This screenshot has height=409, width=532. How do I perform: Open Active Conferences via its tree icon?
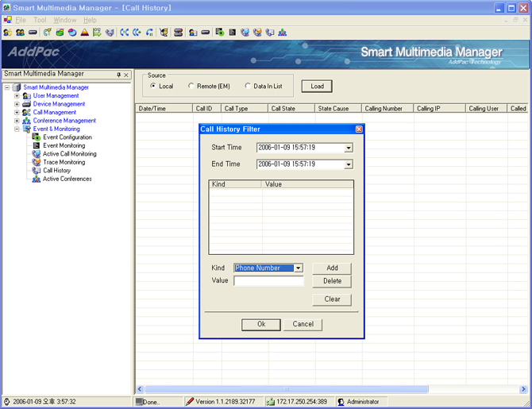pyautogui.click(x=37, y=179)
